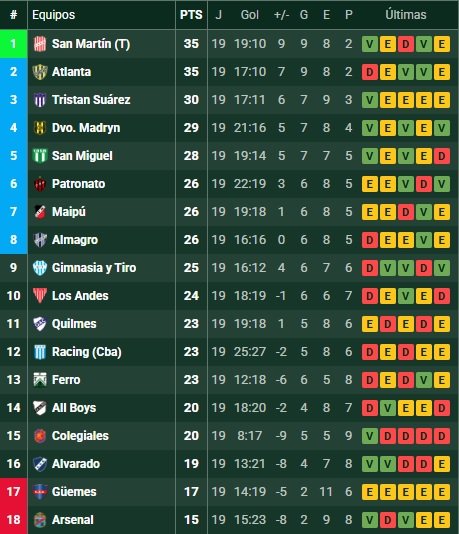The height and width of the screenshot is (534, 459).
Task: Click the red position 17 rank cell
Action: tap(14, 492)
